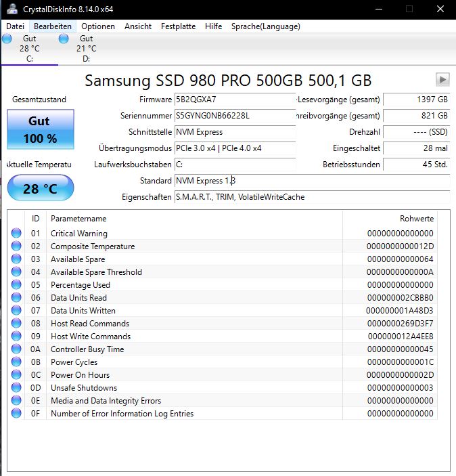Click the Schreibvorgänge value 821 GB
Viewport: 456px width, 476px height.
click(x=417, y=116)
